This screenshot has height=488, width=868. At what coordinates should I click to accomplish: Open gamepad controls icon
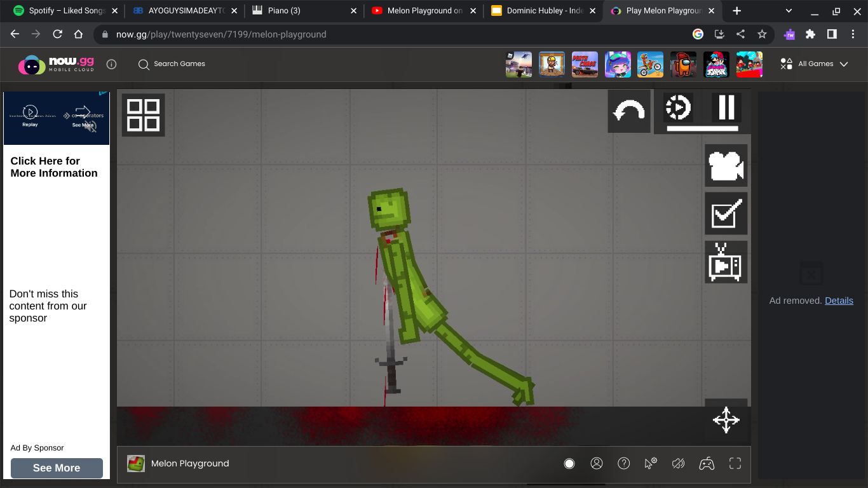click(x=707, y=463)
